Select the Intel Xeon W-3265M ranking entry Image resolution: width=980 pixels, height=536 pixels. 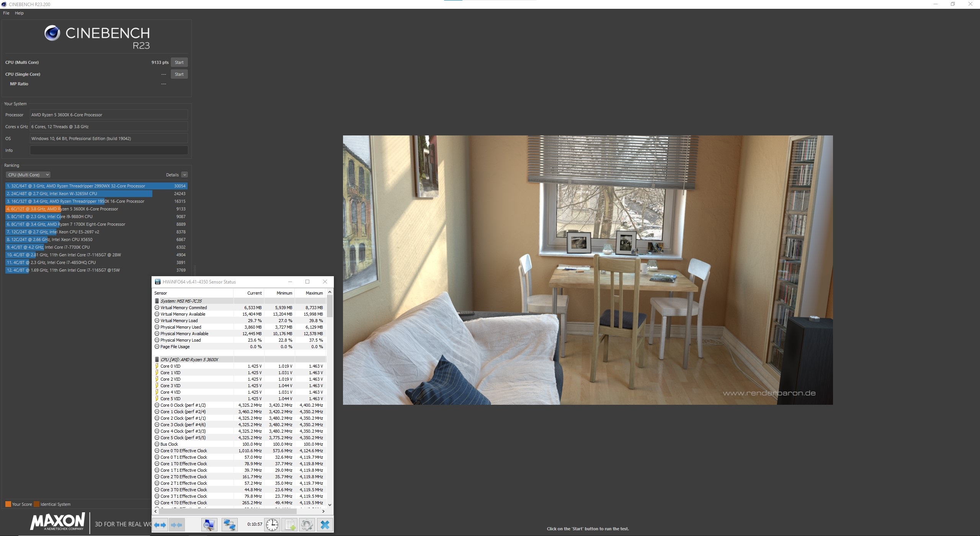coord(96,194)
